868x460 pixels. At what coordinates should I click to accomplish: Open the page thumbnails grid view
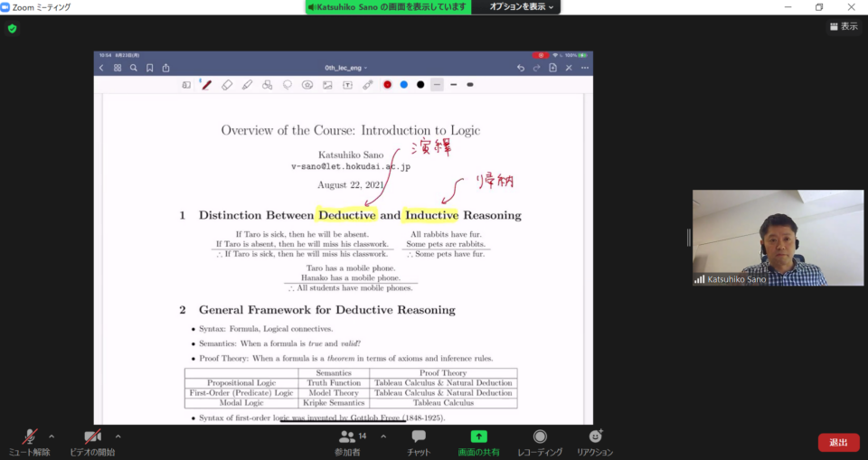118,68
